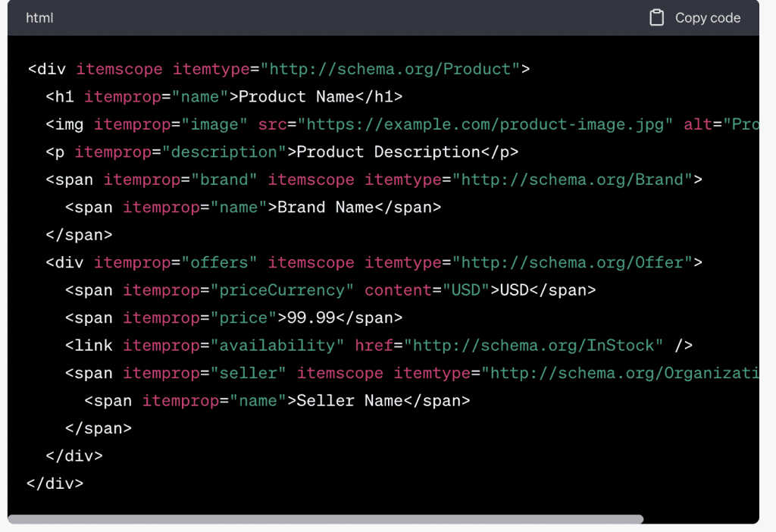Click the offers itemprop value
This screenshot has width=776, height=532.
[219, 262]
